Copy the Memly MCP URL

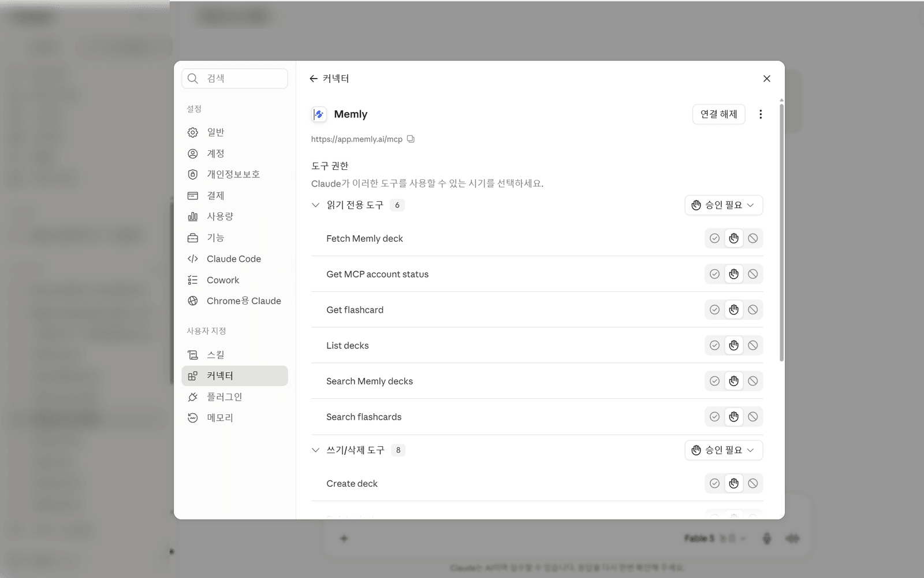coord(411,139)
